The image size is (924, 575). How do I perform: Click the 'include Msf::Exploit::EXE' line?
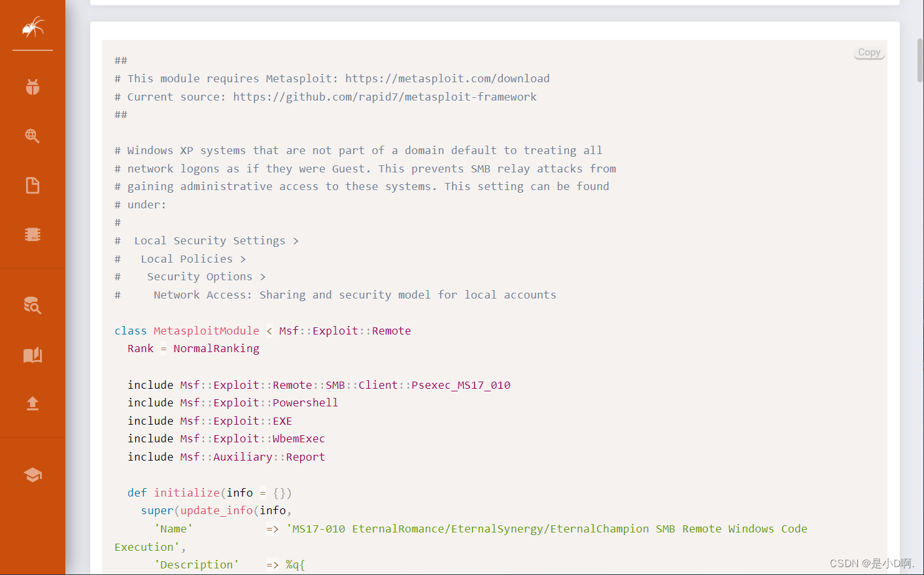tap(210, 421)
